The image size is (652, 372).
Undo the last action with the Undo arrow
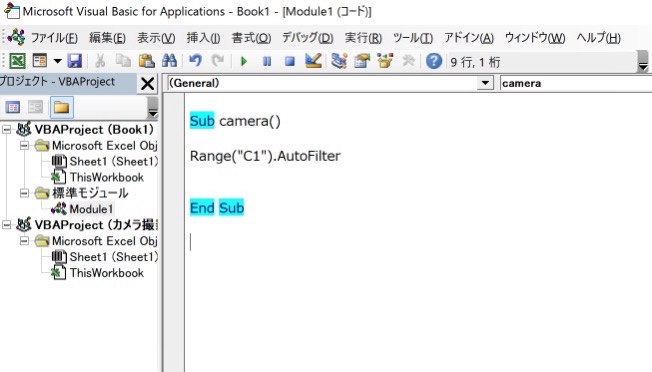(195, 61)
